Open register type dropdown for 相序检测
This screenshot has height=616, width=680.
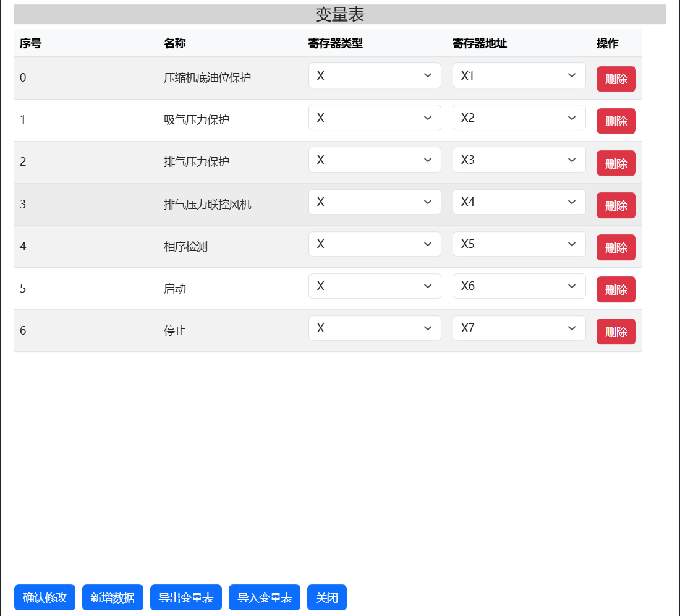(374, 244)
